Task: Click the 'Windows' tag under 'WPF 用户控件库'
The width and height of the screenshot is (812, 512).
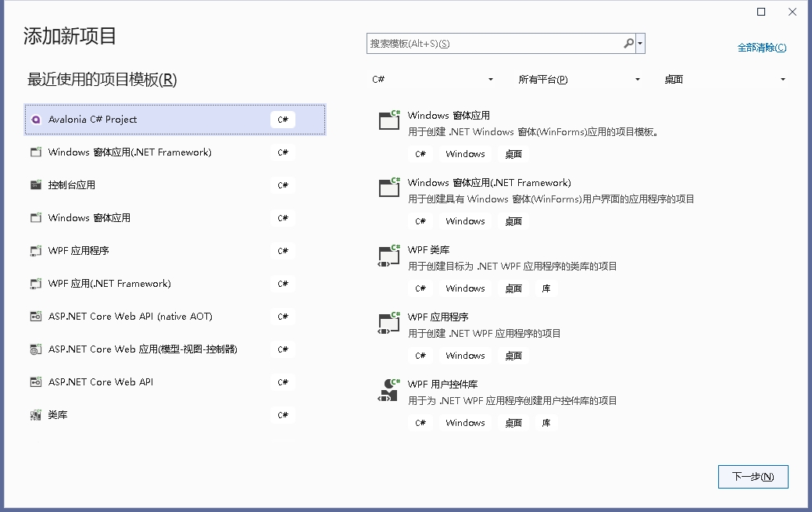Action: point(465,423)
